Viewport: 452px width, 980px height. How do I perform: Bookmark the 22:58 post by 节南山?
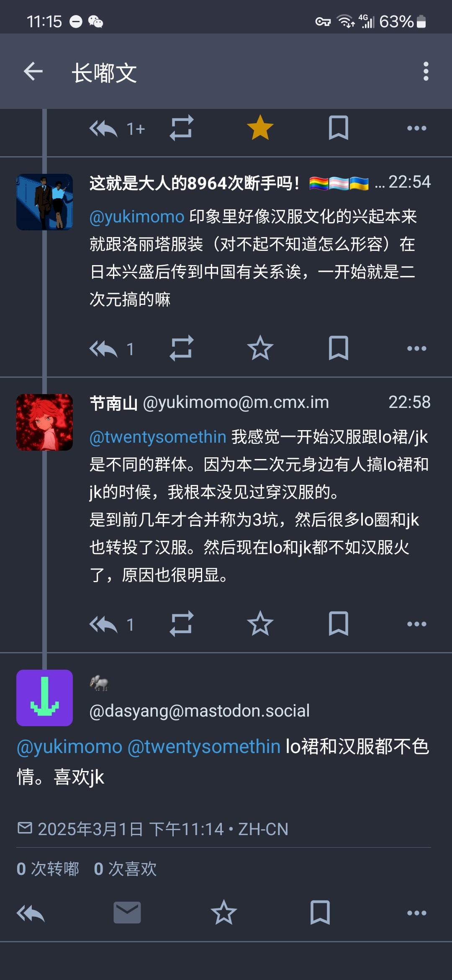[x=338, y=624]
